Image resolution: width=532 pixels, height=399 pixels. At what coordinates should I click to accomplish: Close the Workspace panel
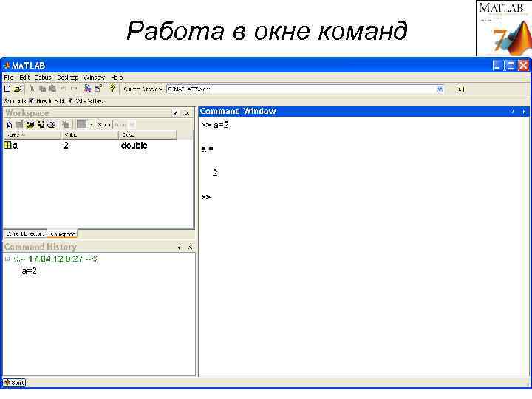pyautogui.click(x=187, y=113)
